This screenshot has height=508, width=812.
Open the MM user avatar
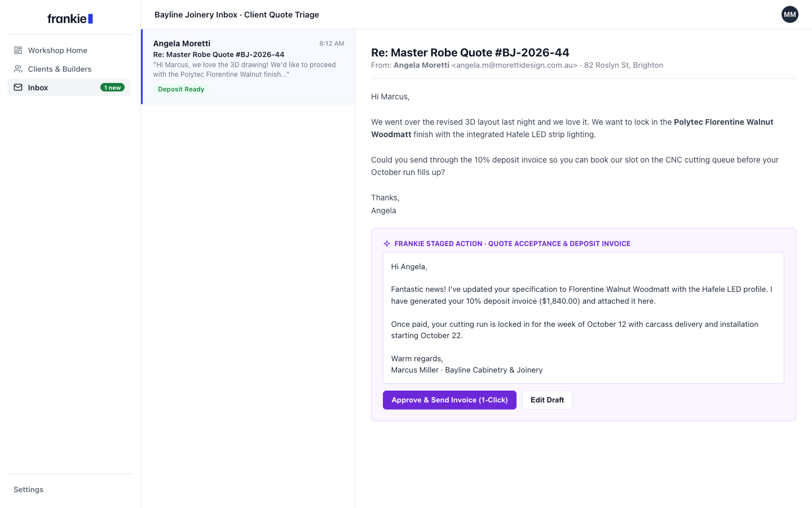[790, 15]
